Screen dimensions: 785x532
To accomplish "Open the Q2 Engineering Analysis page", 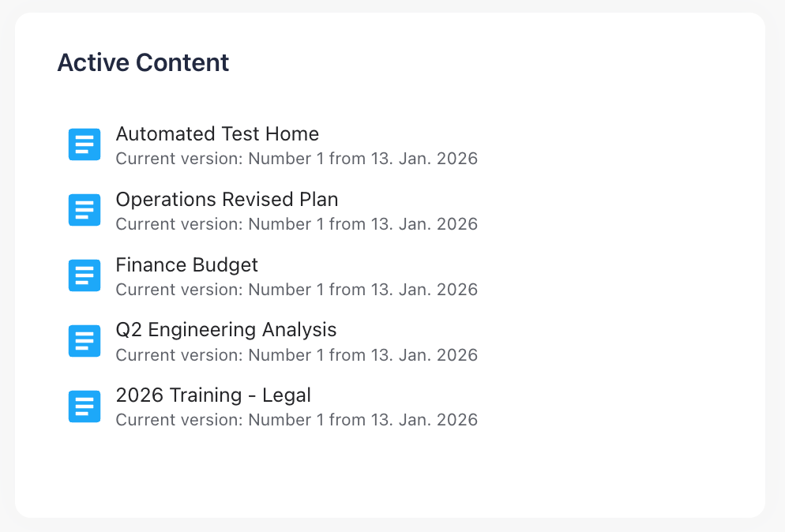I will (226, 330).
